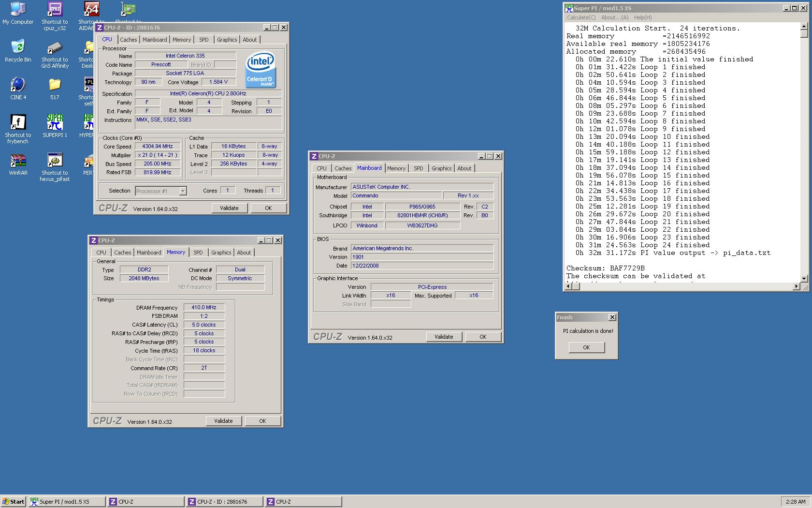Open Graphics tab in the Memory CPU-Z window
The width and height of the screenshot is (812, 508).
221,253
